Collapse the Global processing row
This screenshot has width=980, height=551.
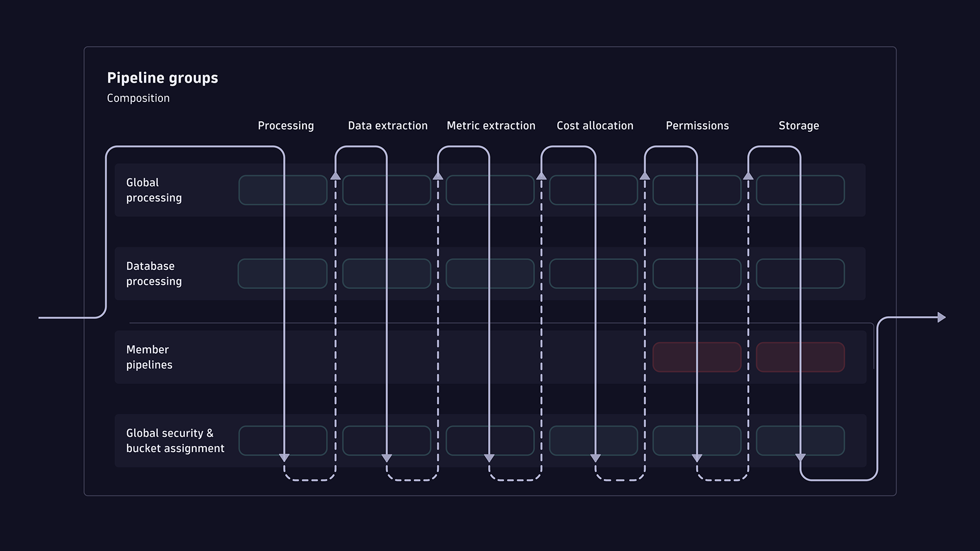(x=154, y=189)
